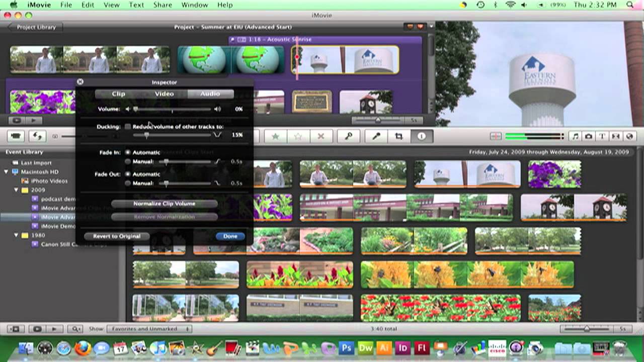Open the transitions browser icon
The width and height of the screenshot is (644, 362).
click(x=616, y=136)
